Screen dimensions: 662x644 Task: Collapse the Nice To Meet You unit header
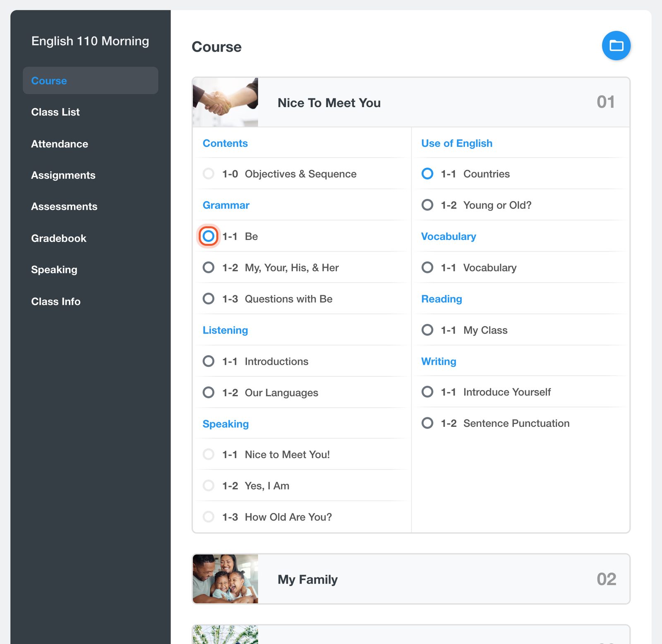coord(411,102)
